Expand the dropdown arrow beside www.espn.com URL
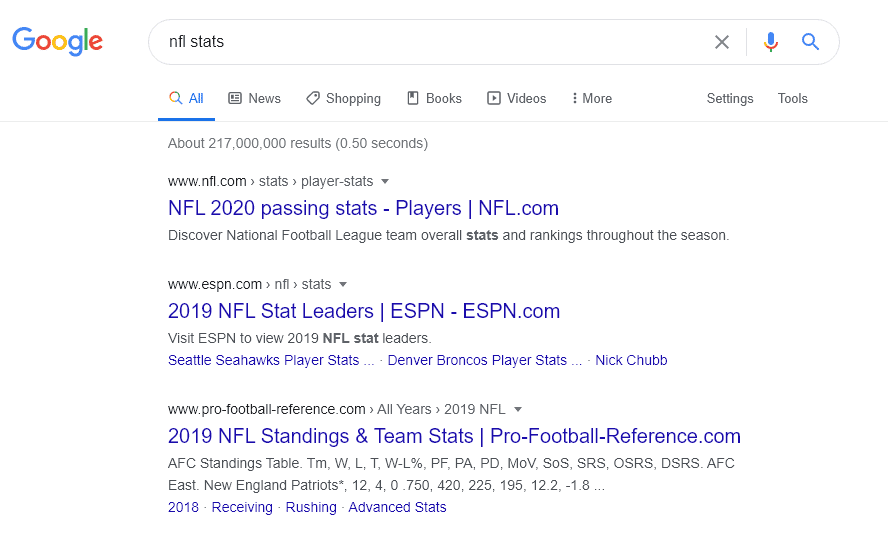The image size is (888, 540). point(343,285)
